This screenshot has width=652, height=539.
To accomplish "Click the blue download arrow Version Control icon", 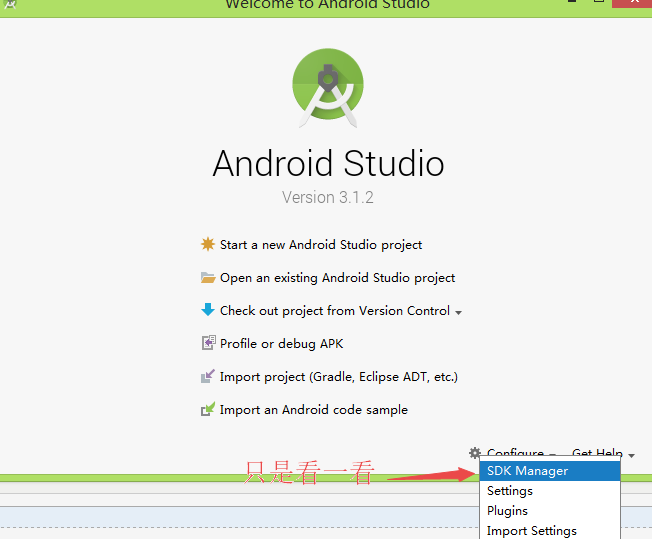I will 207,310.
